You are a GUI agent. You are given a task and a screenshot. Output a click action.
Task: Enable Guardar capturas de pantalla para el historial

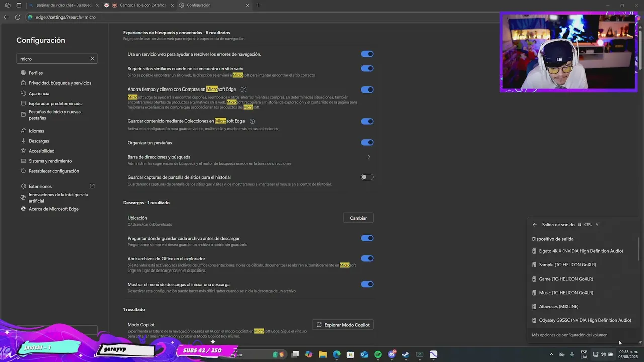point(367,177)
